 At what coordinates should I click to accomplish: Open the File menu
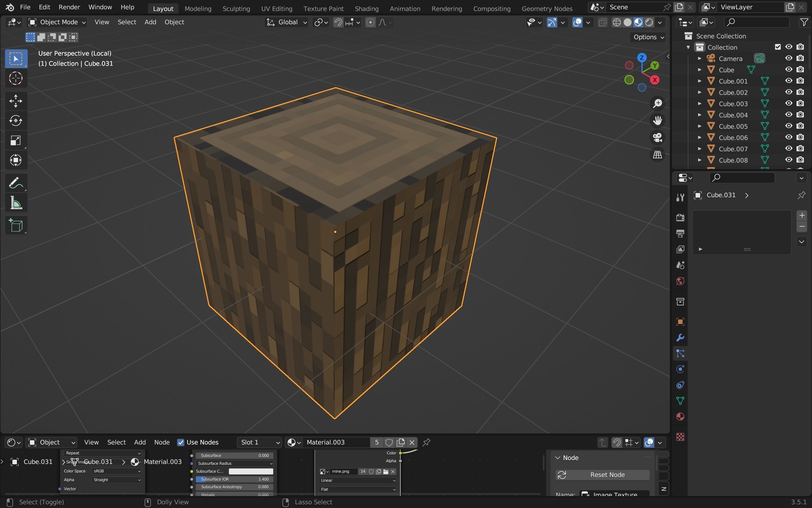tap(25, 7)
